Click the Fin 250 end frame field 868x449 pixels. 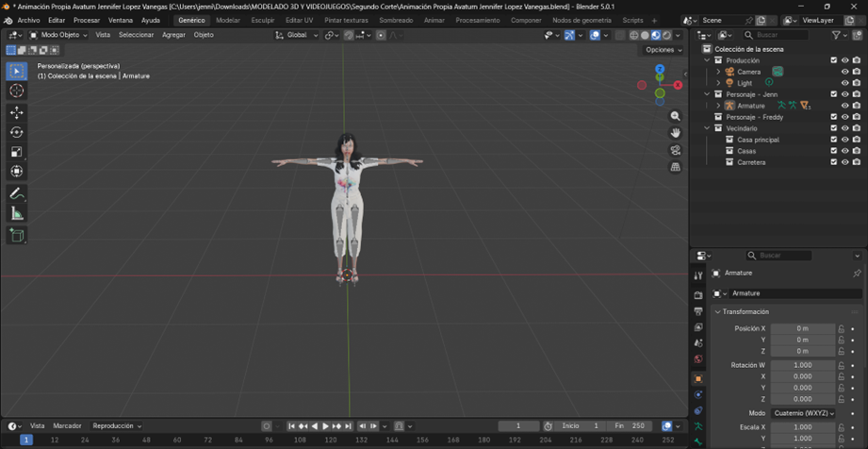tap(630, 425)
